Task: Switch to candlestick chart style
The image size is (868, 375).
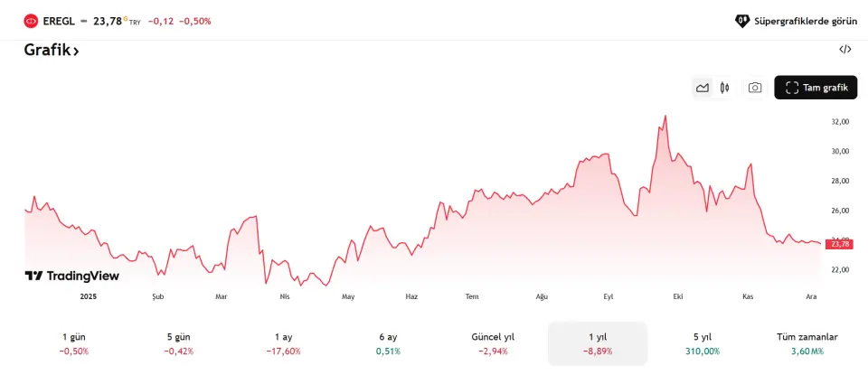Action: click(x=725, y=88)
